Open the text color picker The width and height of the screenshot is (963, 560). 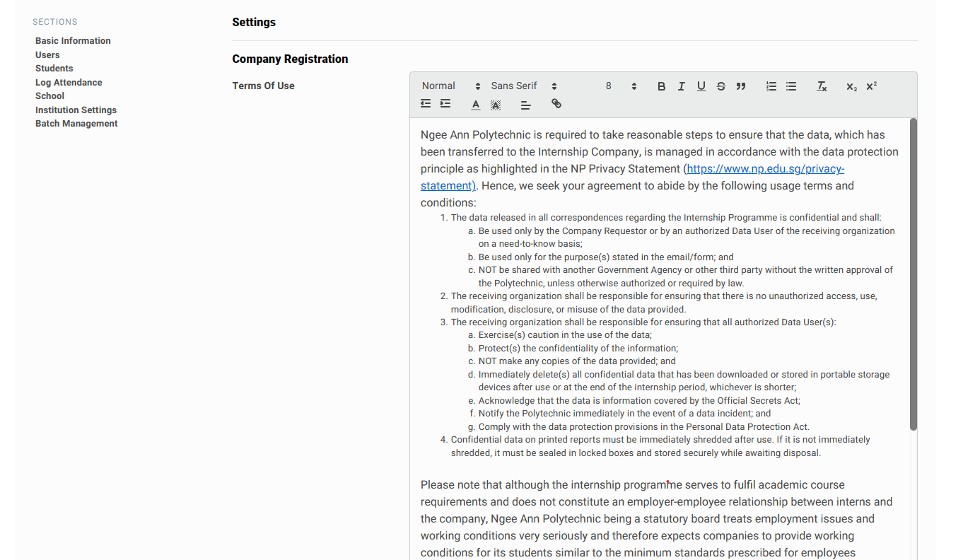point(475,105)
